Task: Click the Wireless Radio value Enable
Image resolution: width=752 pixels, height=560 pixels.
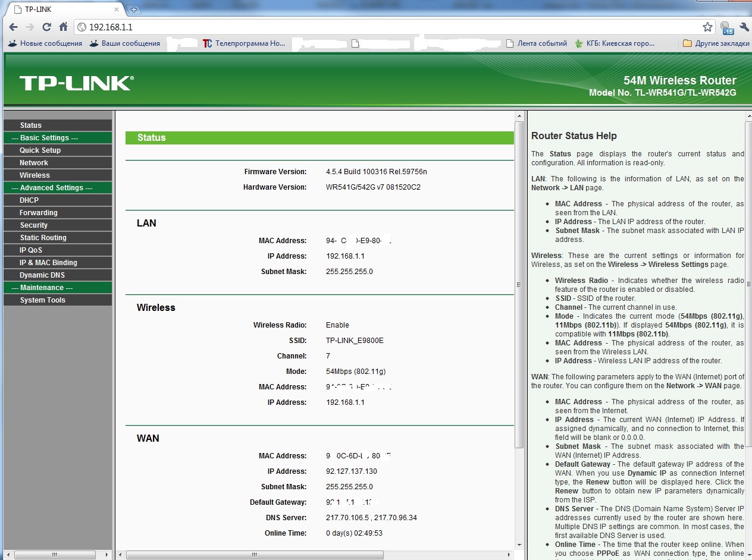Action: click(337, 325)
